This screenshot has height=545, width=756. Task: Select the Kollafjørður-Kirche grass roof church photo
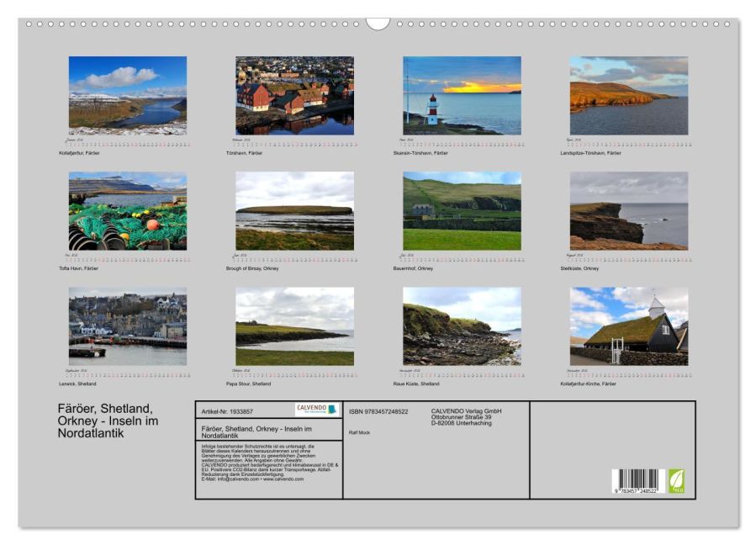click(x=628, y=326)
